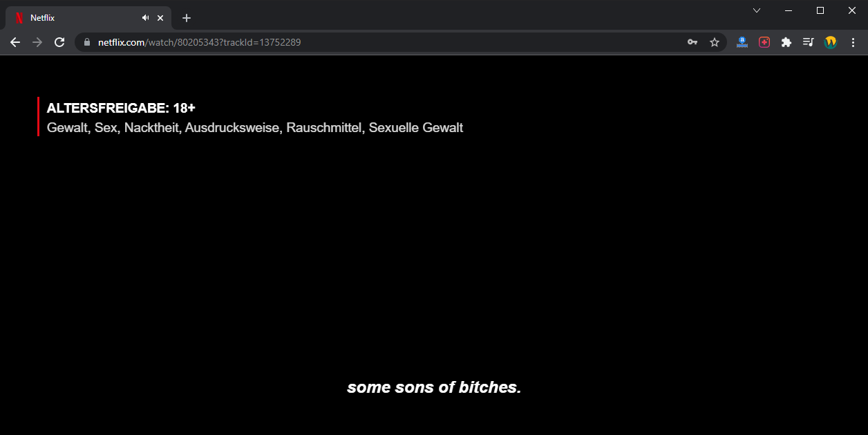Click the subtitle 'some sons of bitches.'
This screenshot has height=435, width=868.
(x=434, y=387)
